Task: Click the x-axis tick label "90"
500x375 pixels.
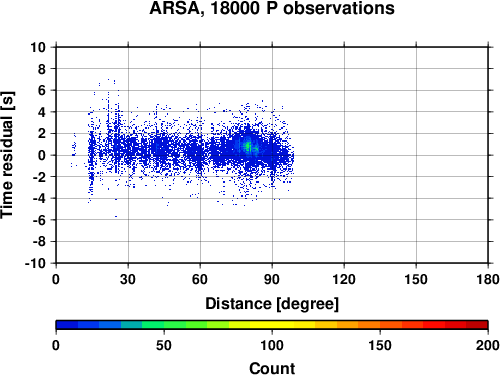Action: point(272,279)
